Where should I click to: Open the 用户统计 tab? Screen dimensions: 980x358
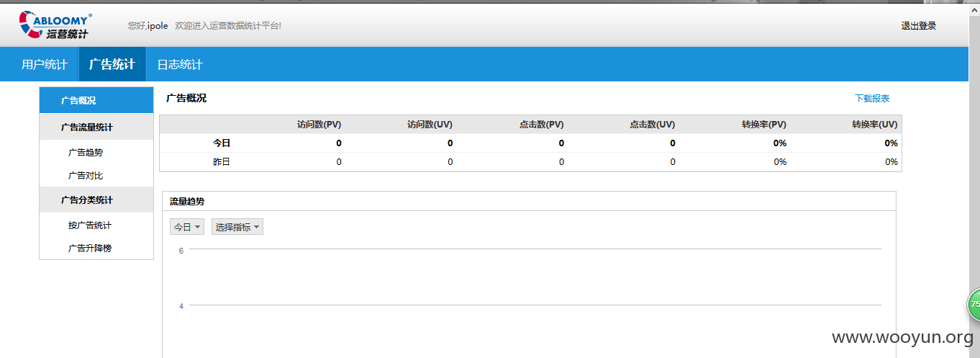coord(44,65)
